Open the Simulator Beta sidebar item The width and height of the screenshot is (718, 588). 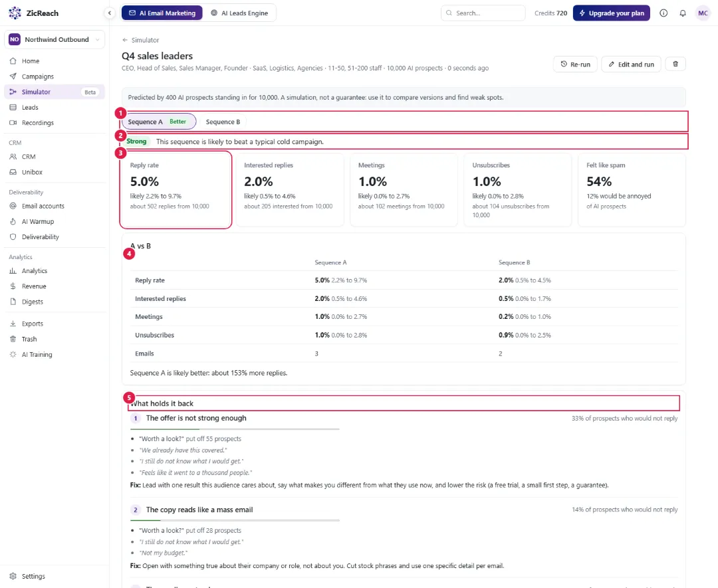[x=55, y=92]
